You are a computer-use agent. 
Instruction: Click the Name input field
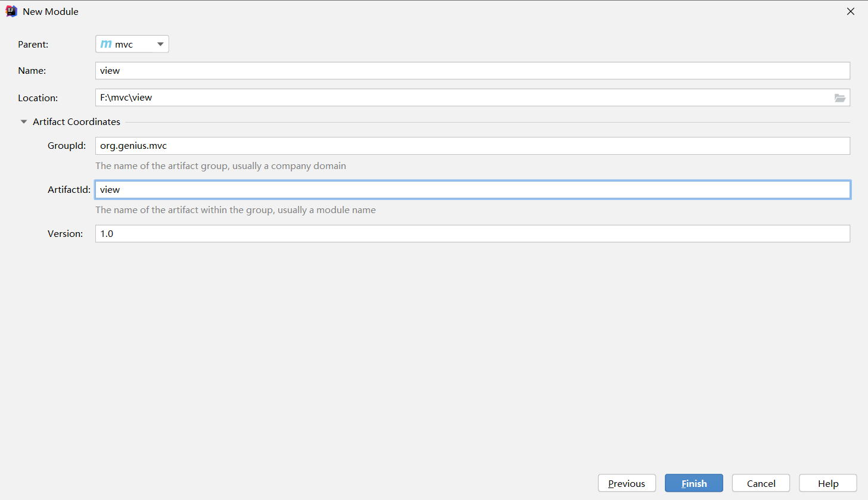[472, 71]
